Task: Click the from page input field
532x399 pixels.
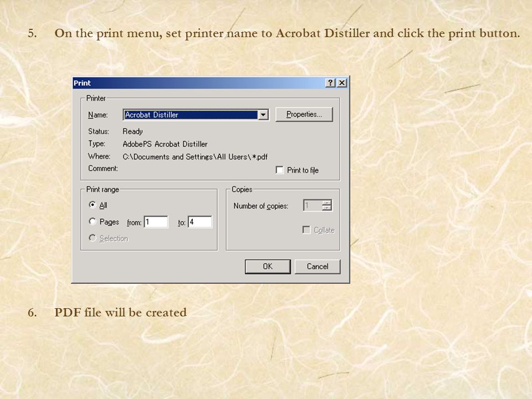Action: pos(156,222)
